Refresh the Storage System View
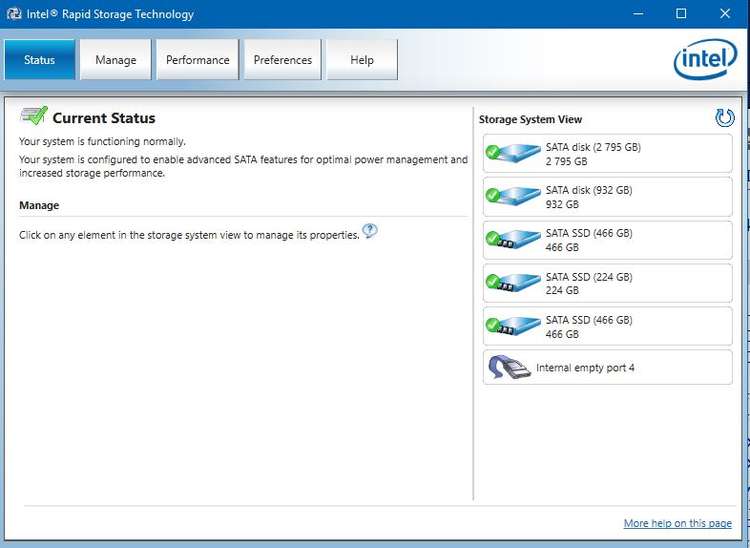 pos(725,118)
